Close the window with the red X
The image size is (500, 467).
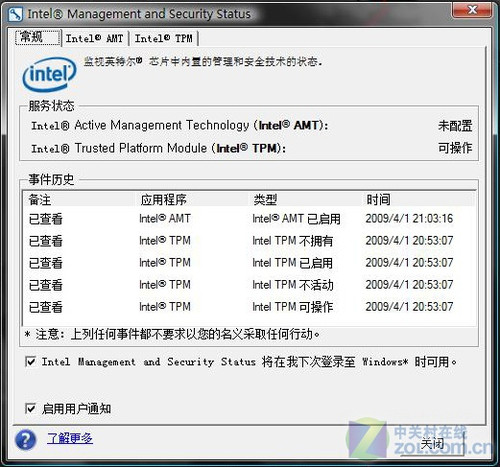[472, 10]
